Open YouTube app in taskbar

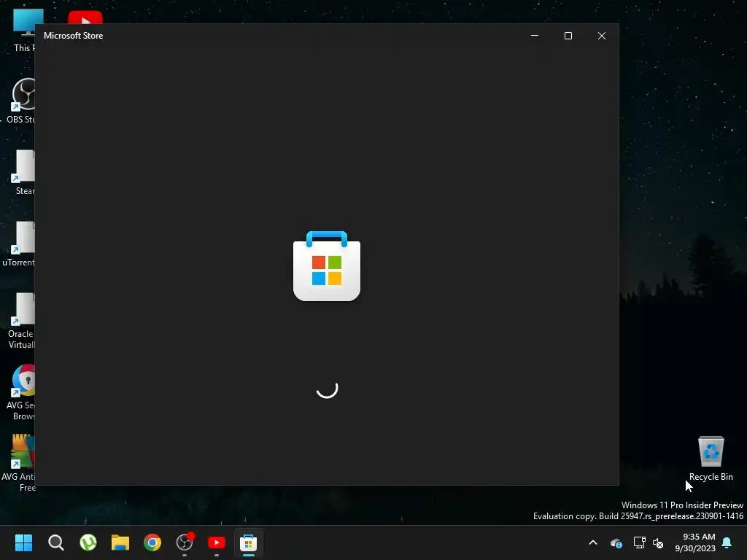coord(217,542)
